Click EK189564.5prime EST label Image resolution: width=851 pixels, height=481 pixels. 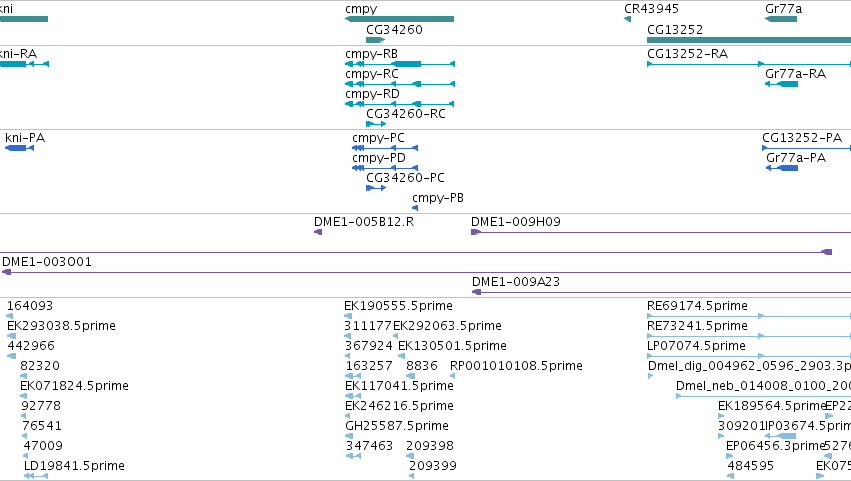(x=772, y=406)
